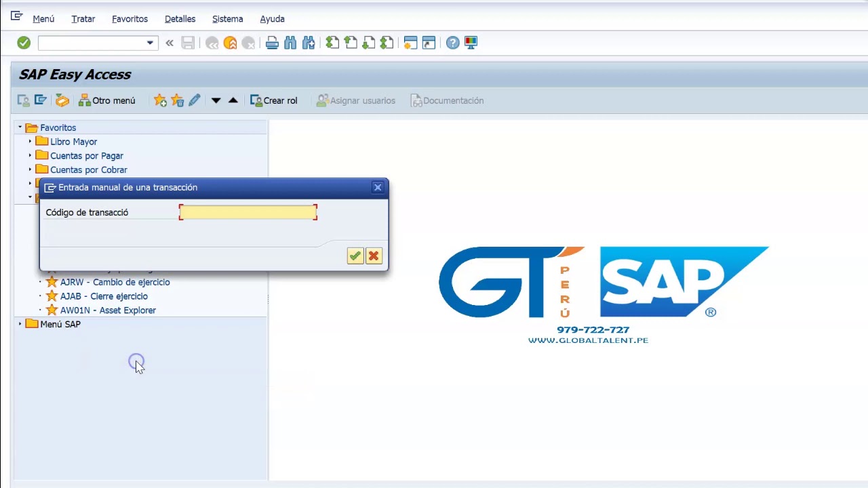Select the Libro Mayor tree item
This screenshot has width=868, height=488.
(x=73, y=142)
